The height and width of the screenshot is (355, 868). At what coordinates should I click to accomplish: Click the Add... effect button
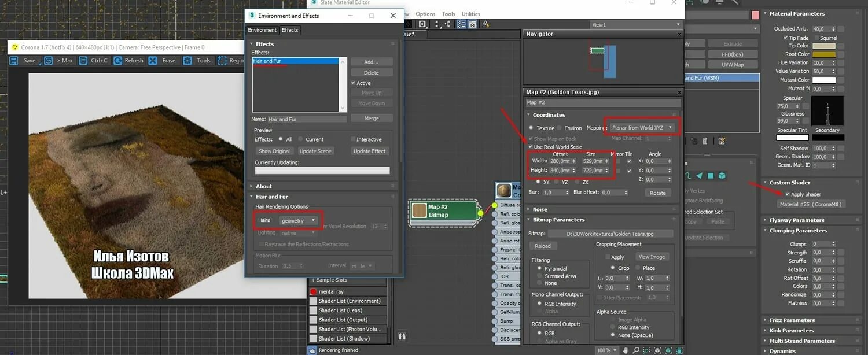(x=372, y=62)
